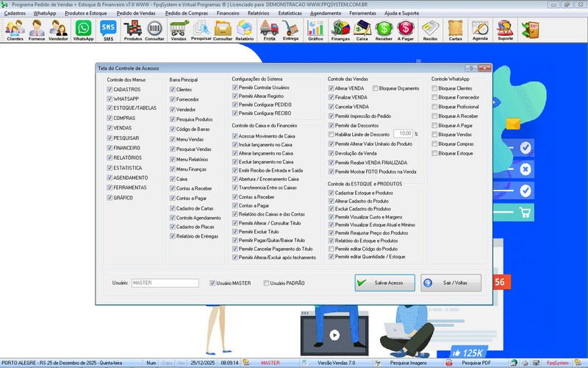588x368 pixels.
Task: Open the Suporte toolbar icon
Action: (505, 30)
